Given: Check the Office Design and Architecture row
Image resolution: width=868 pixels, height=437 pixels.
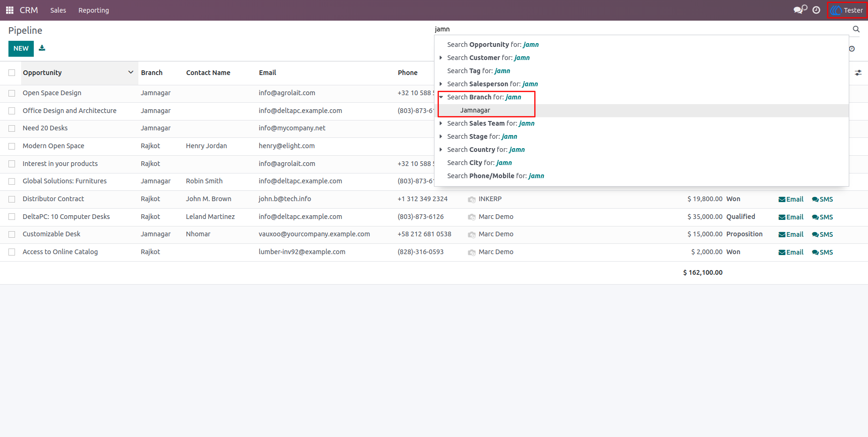Looking at the screenshot, I should (12, 111).
